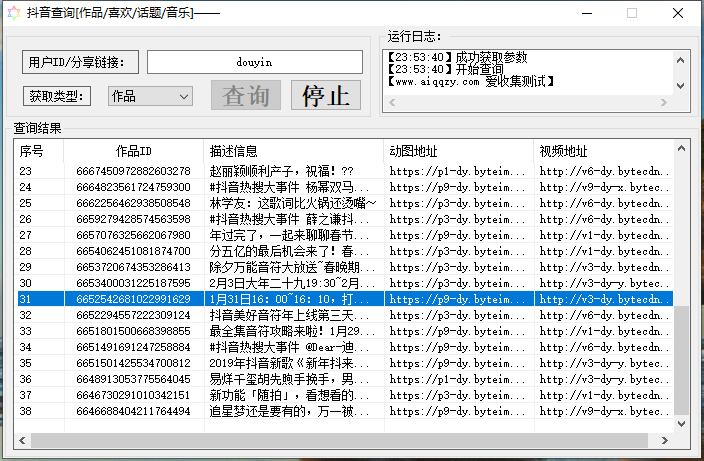
Task: Click the results list scroll-up arrow
Action: [x=682, y=148]
